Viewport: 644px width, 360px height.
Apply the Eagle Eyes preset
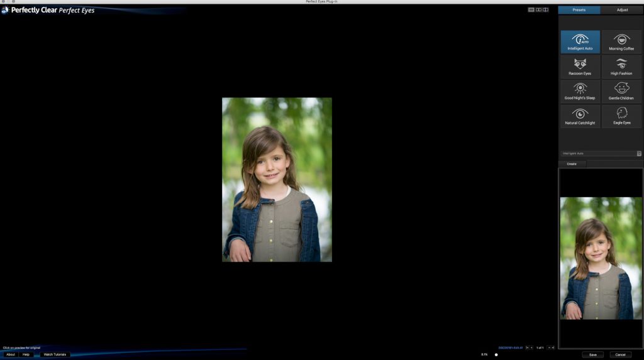point(621,116)
